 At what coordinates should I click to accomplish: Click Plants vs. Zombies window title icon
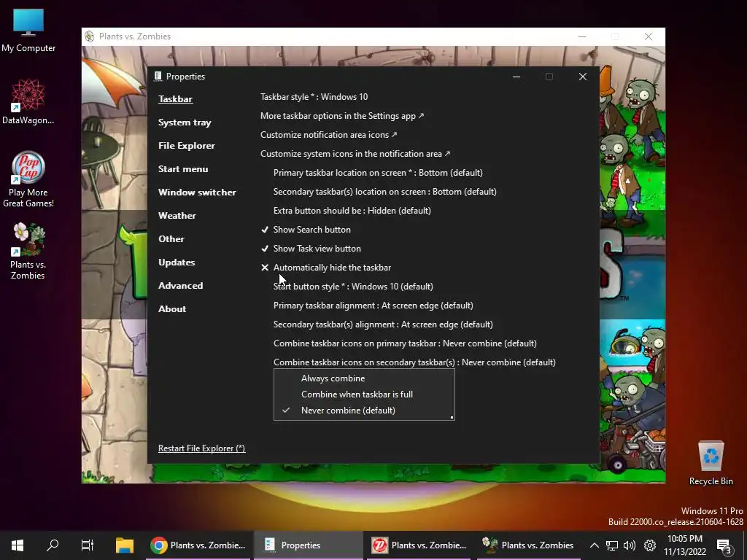(x=89, y=36)
